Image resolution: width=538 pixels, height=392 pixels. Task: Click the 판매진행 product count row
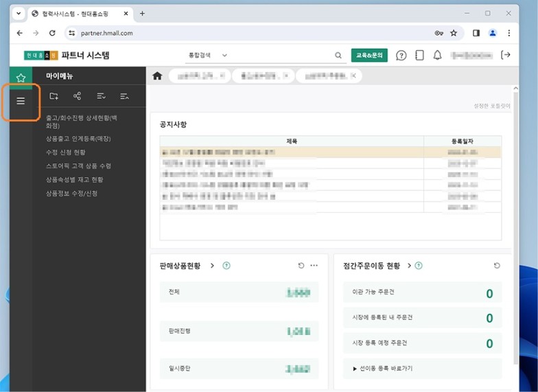click(239, 331)
